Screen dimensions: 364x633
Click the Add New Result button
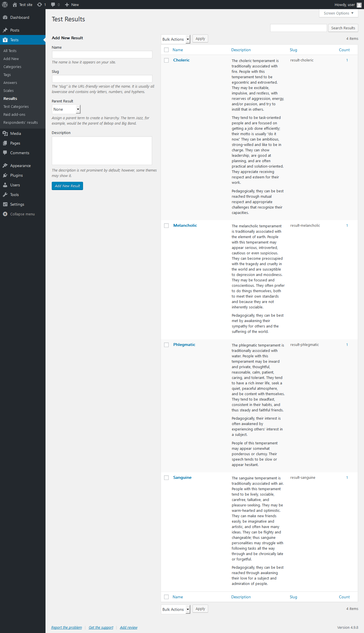click(x=67, y=186)
